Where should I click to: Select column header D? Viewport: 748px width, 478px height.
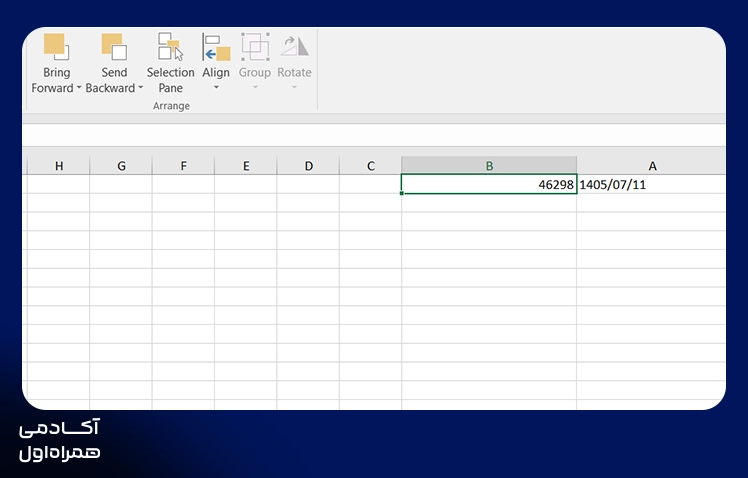pos(308,166)
